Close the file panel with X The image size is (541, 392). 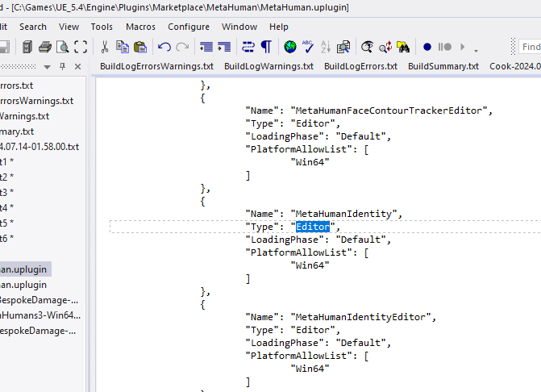[x=78, y=67]
